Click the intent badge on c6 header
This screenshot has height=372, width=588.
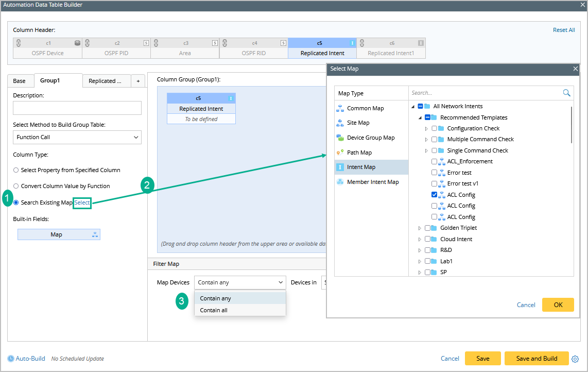pyautogui.click(x=421, y=43)
